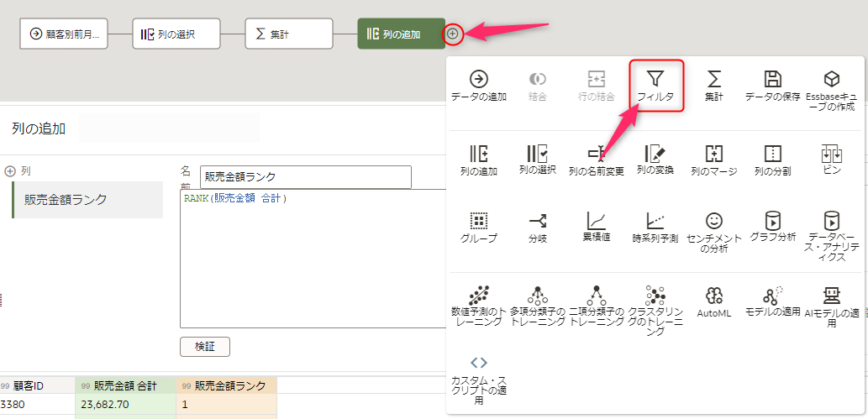
Task: Select 販売金額ランク in the column list
Action: point(87,200)
